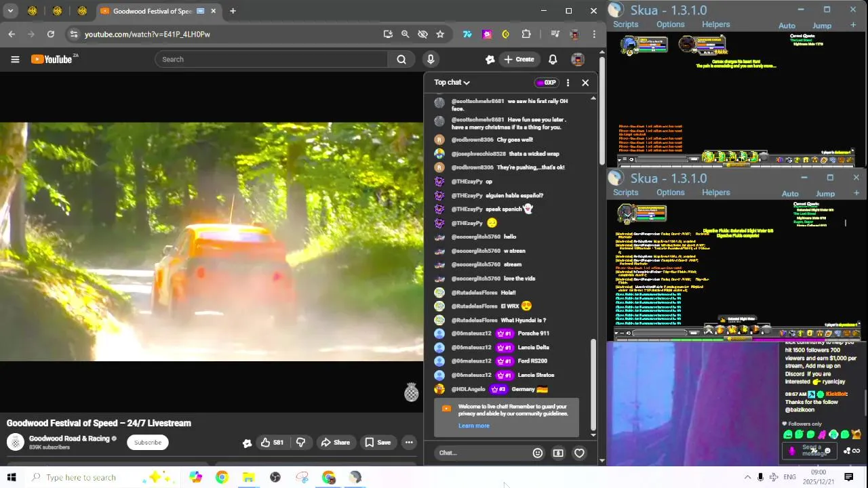Open YouTube notifications bell

point(553,59)
